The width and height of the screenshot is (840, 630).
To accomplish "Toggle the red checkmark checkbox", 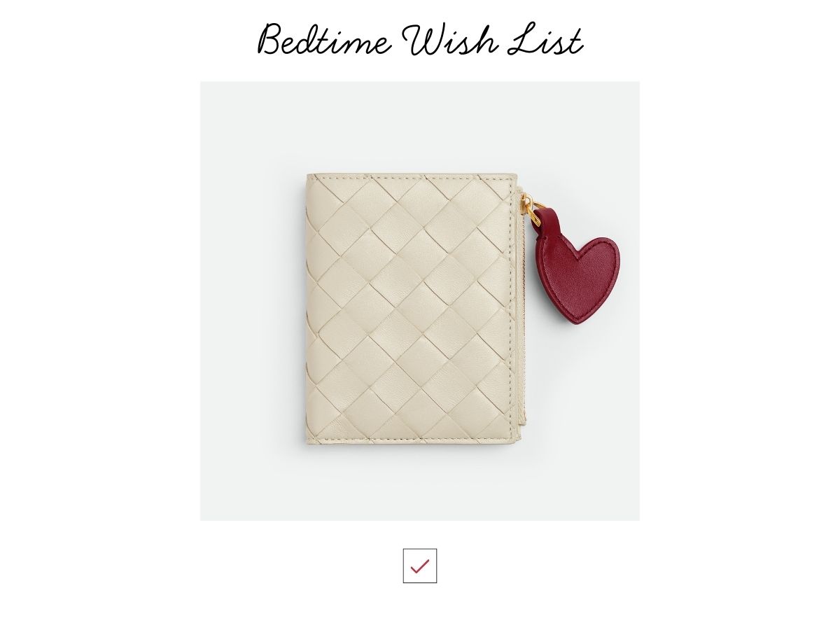I will click(x=420, y=566).
